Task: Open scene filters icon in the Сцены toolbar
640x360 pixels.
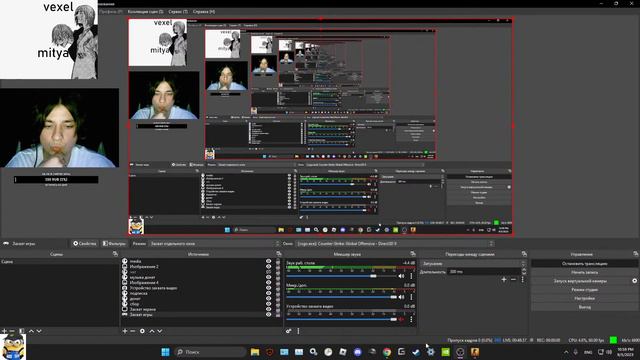Action: (22, 331)
